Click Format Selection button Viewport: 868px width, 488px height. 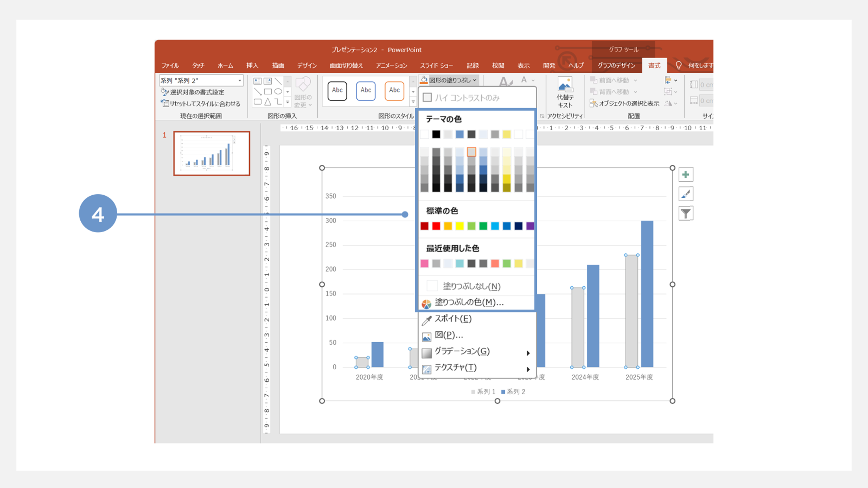click(193, 92)
